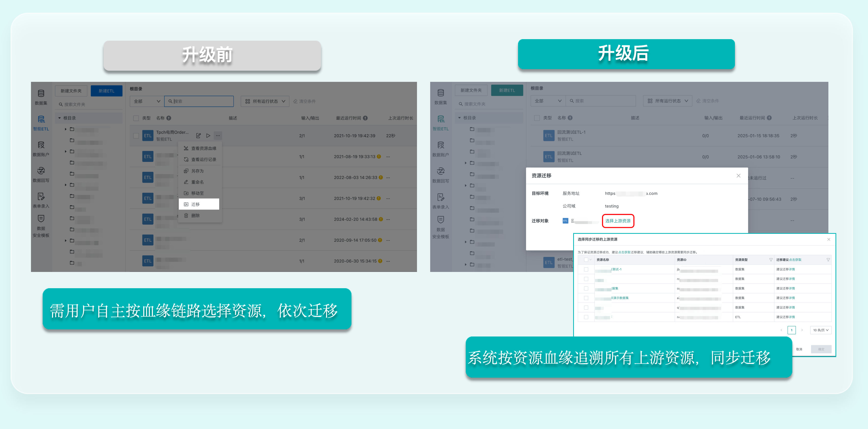
Task: Toggle select-all checkbox in 资源名称 table header
Action: [586, 260]
